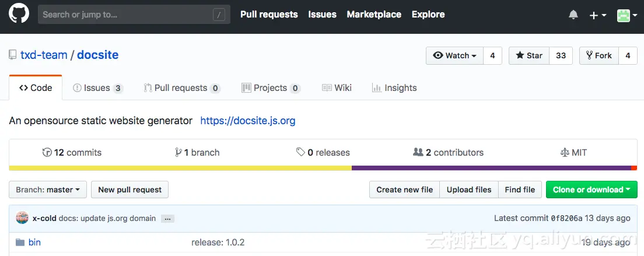Open the docsite.js.org link
Screen dimensions: 644x256
(248, 121)
